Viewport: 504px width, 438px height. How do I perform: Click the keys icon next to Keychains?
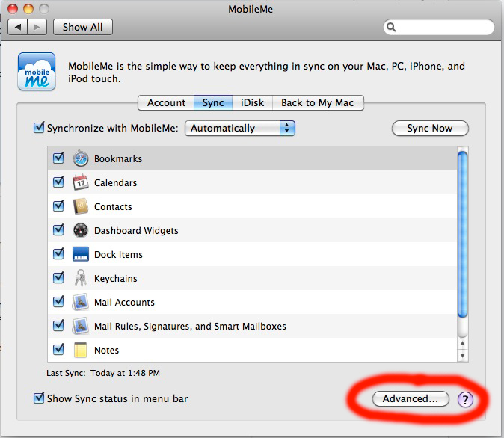coord(80,278)
